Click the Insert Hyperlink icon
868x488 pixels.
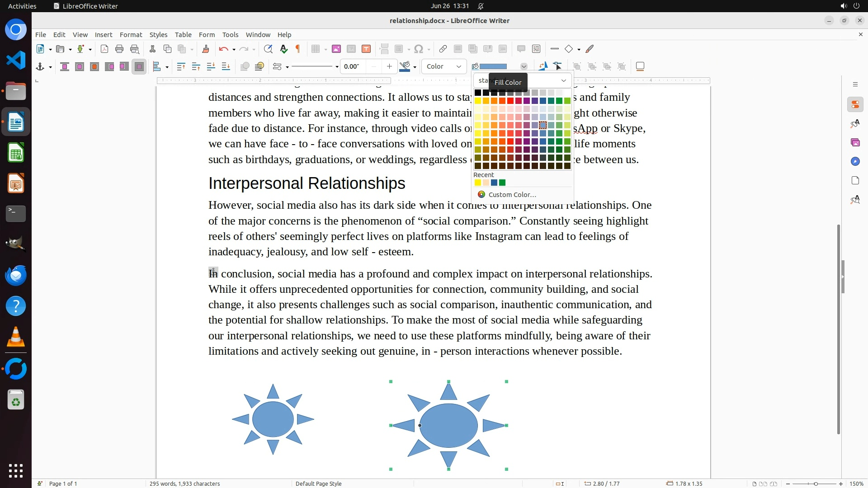443,49
